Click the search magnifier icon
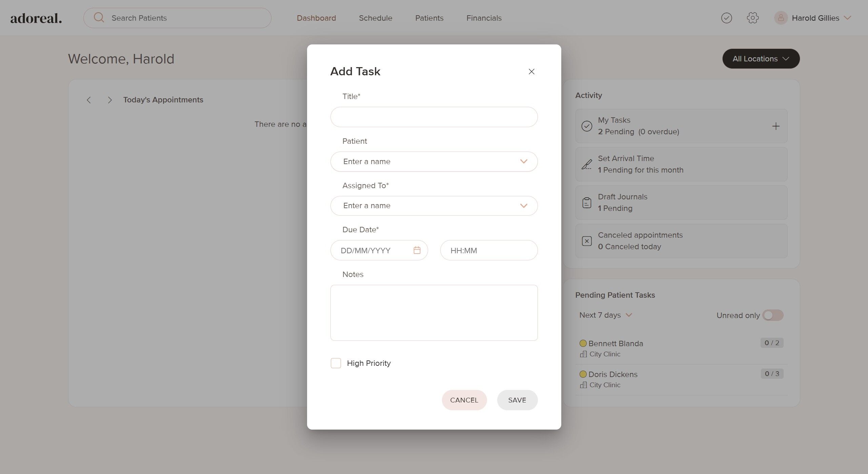Image resolution: width=868 pixels, height=474 pixels. tap(99, 18)
